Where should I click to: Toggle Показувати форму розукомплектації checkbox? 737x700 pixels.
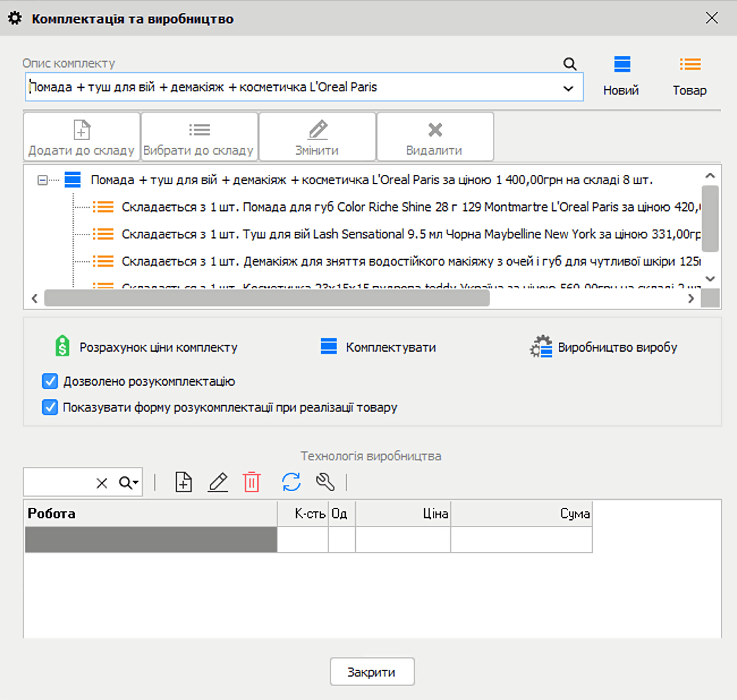[50, 407]
